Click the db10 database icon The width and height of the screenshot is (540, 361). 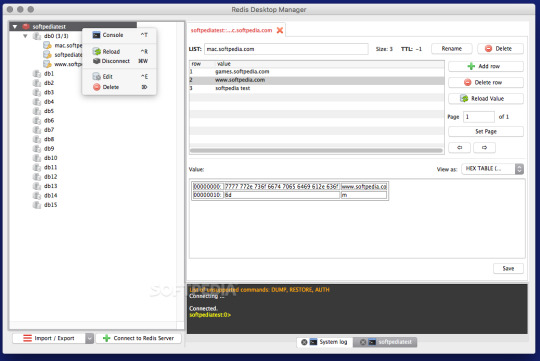37,158
